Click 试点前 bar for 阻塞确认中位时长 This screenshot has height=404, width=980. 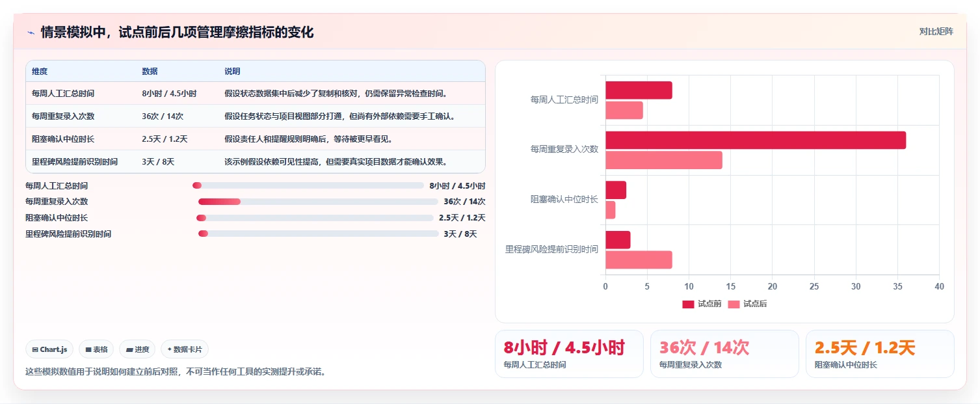click(616, 190)
